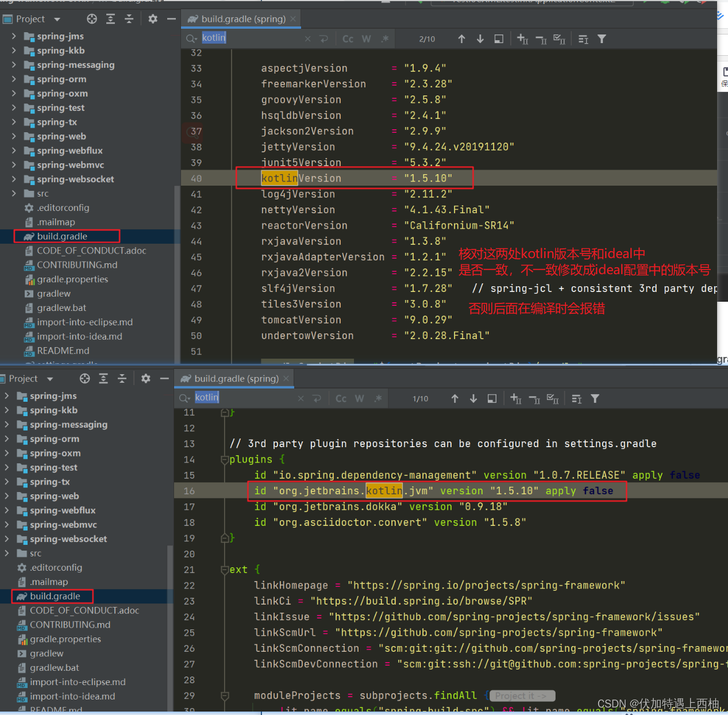This screenshot has height=715, width=728.
Task: Unselect occurrence icon in the 2/10 find bar
Action: [541, 39]
